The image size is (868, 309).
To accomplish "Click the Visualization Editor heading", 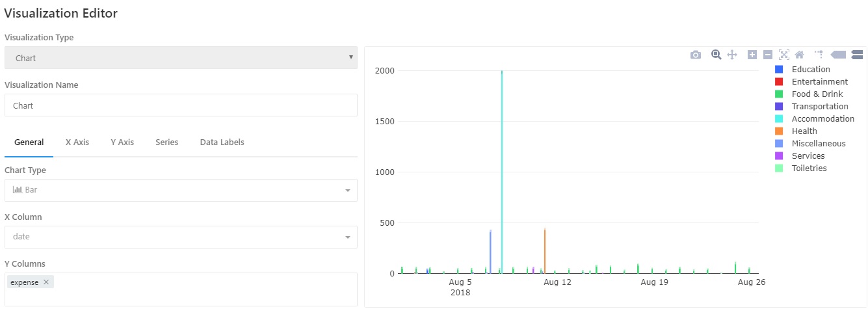I will (x=61, y=13).
